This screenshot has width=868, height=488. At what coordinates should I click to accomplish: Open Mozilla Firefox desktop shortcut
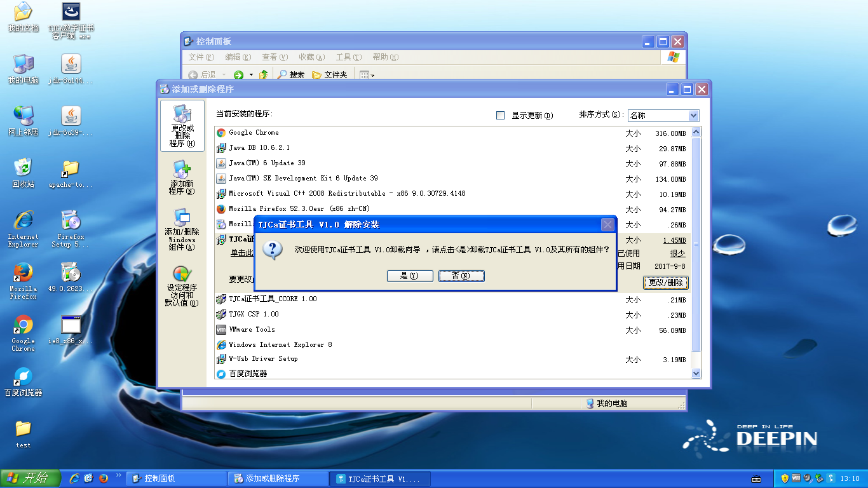(23, 281)
